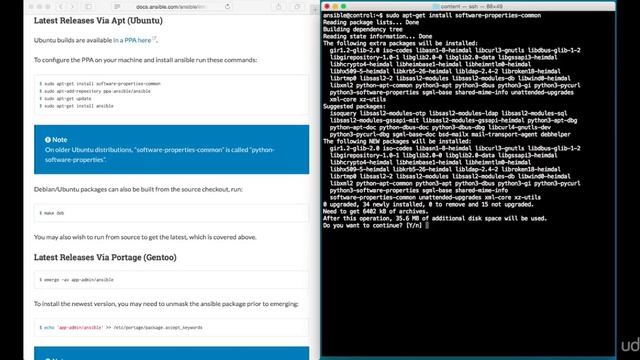The height and width of the screenshot is (360, 640).
Task: Open Reader view icon in address bar
Action: click(x=117, y=7)
